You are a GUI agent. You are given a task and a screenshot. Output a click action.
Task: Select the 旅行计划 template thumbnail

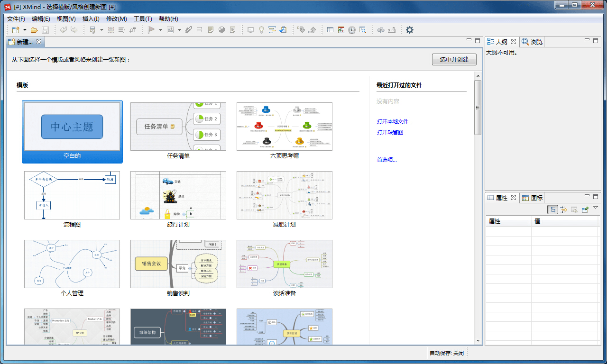pyautogui.click(x=178, y=195)
